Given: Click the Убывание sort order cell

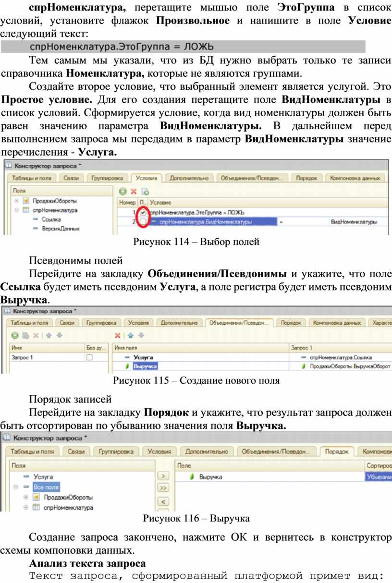Looking at the screenshot, I should (378, 477).
